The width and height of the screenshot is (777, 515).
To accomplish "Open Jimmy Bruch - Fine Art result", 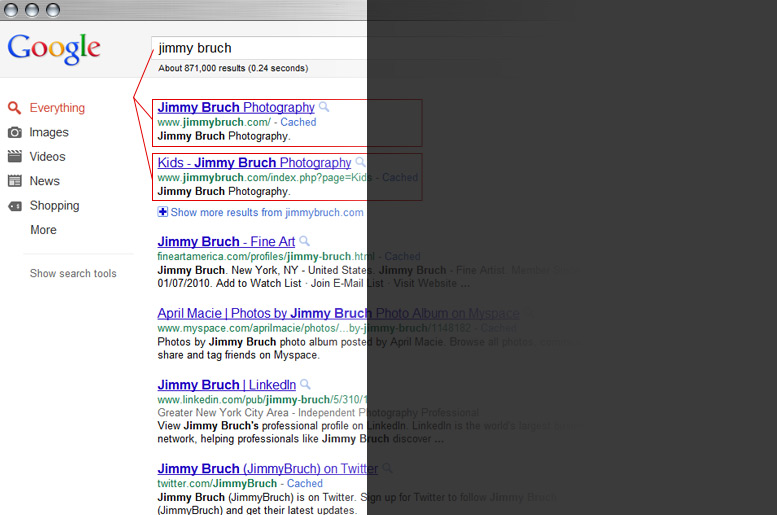I will click(226, 242).
